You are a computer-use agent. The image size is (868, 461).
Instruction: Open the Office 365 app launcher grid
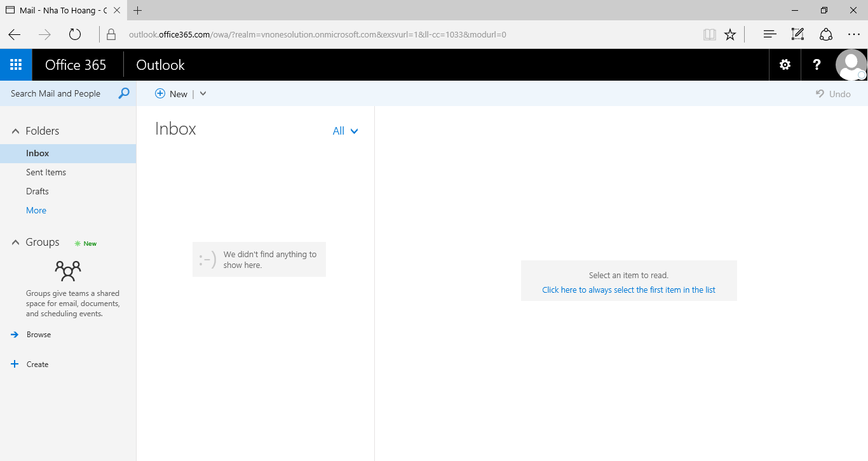(x=16, y=65)
